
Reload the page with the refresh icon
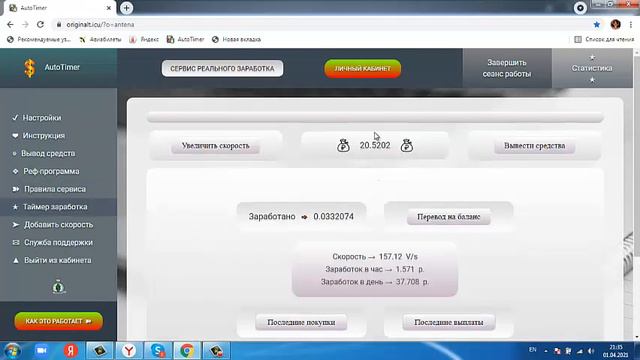point(40,24)
